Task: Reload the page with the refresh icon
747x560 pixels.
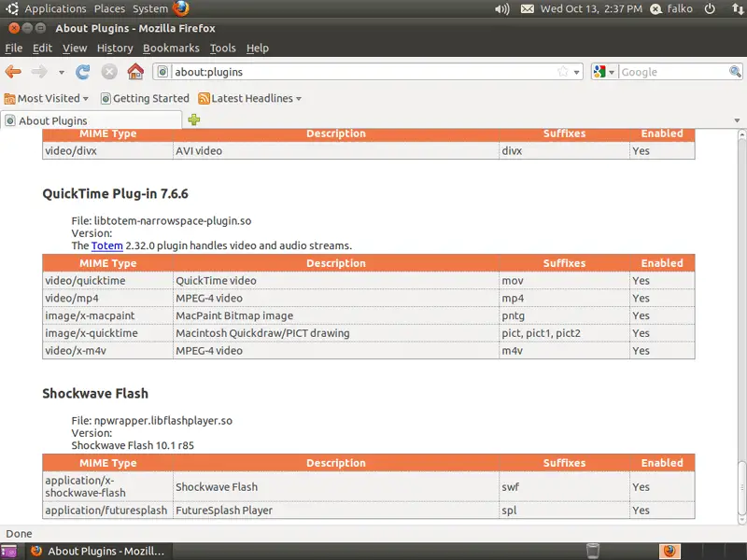Action: click(82, 72)
